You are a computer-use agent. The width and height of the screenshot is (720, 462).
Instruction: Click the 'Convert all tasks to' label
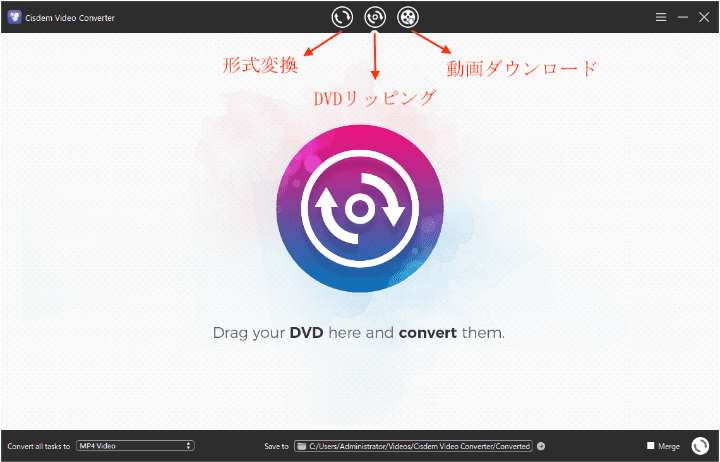point(39,446)
